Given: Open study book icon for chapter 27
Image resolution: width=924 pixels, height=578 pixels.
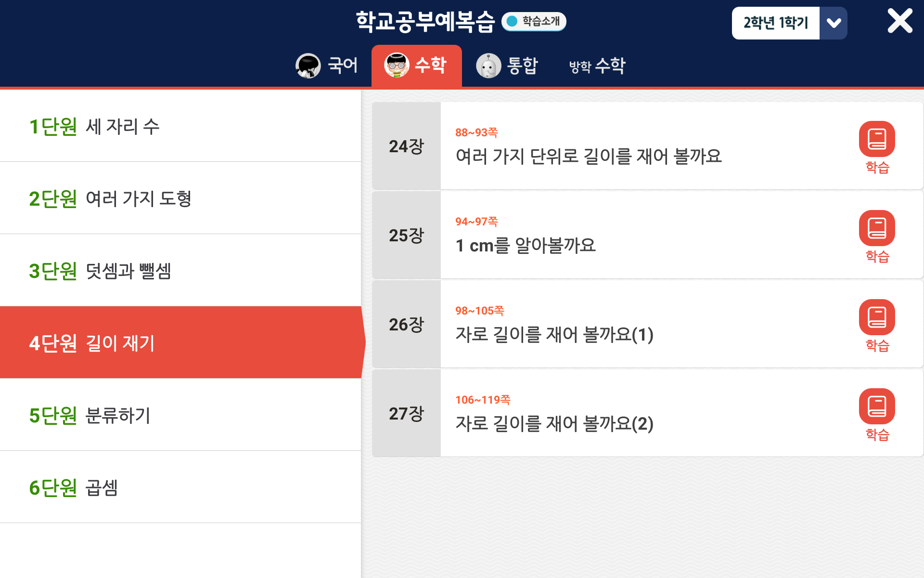Looking at the screenshot, I should click(x=876, y=407).
